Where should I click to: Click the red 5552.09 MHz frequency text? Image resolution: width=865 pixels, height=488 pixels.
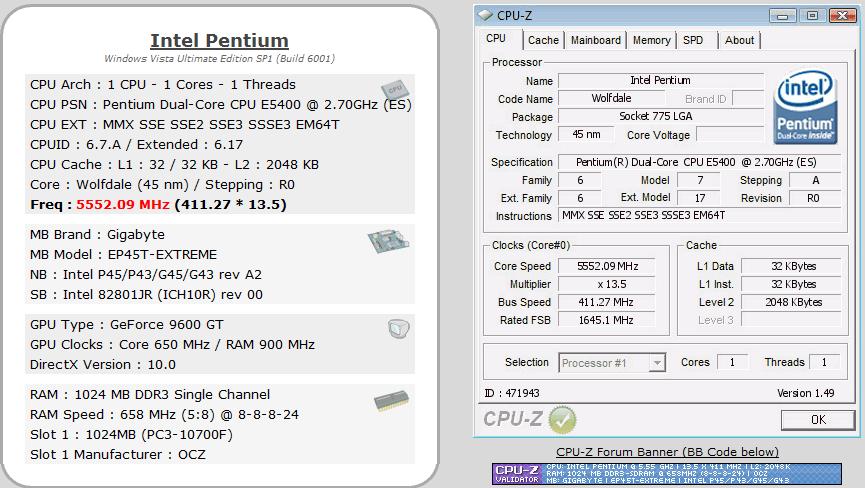pyautogui.click(x=122, y=205)
